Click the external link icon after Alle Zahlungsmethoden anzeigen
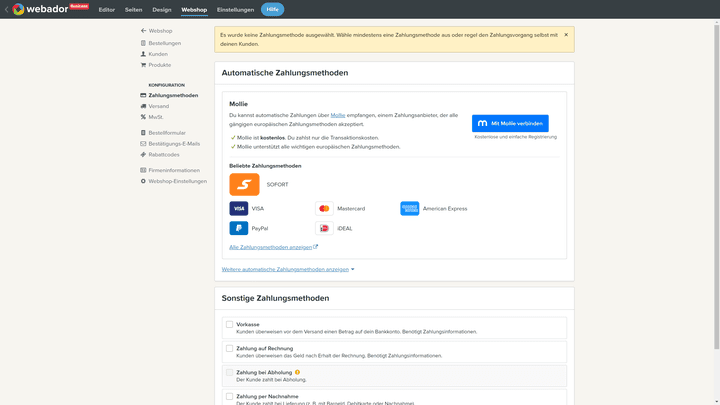 click(315, 247)
